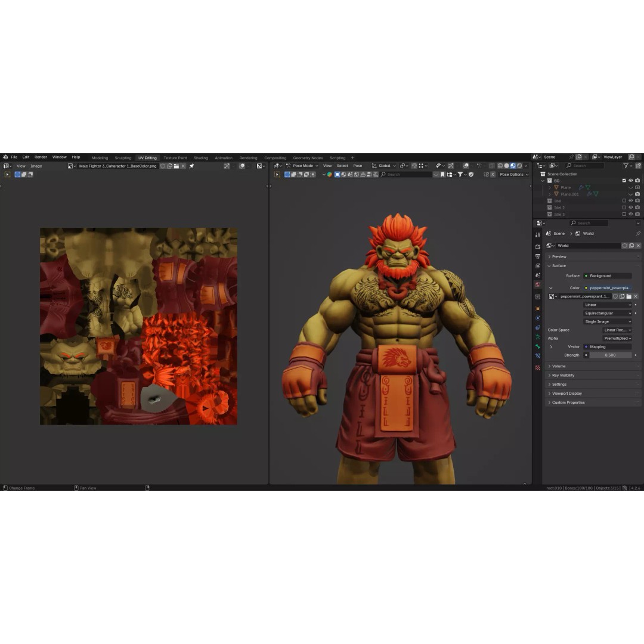Unlink the BaseColor.png image with X

(x=183, y=166)
